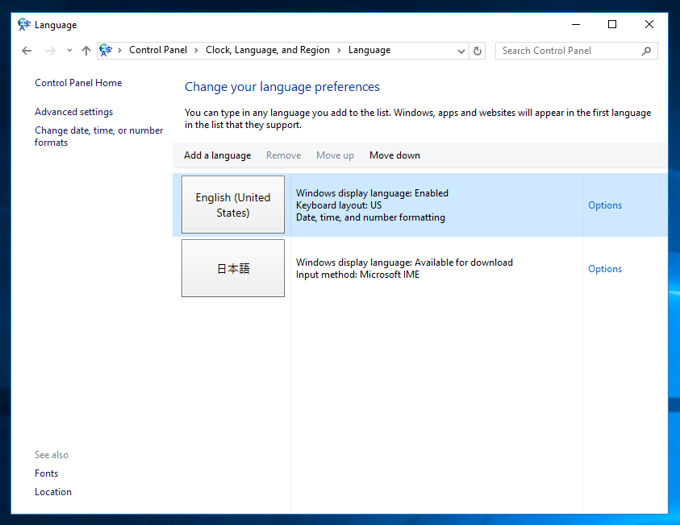Click Add a language

pos(217,155)
